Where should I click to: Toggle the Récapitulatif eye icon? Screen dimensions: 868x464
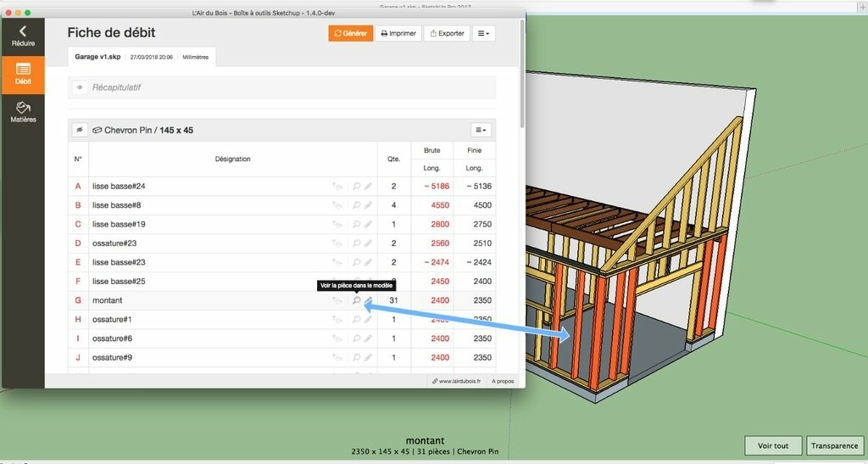[x=80, y=87]
